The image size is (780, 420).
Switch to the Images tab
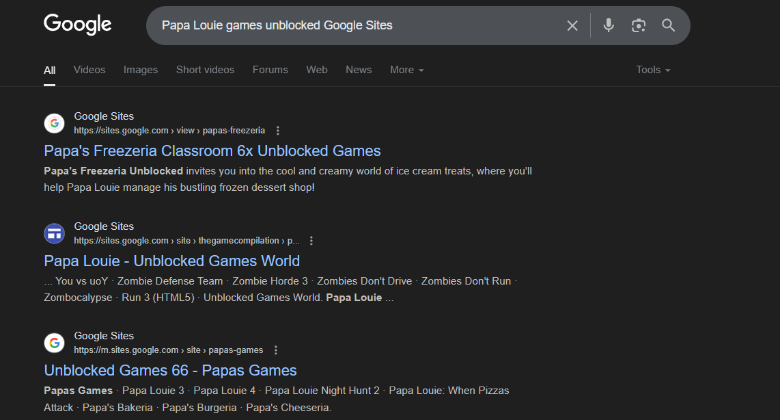pos(140,70)
